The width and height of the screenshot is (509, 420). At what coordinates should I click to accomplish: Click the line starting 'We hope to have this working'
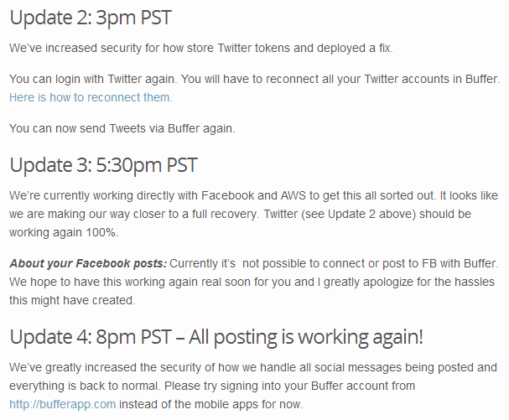(252, 282)
